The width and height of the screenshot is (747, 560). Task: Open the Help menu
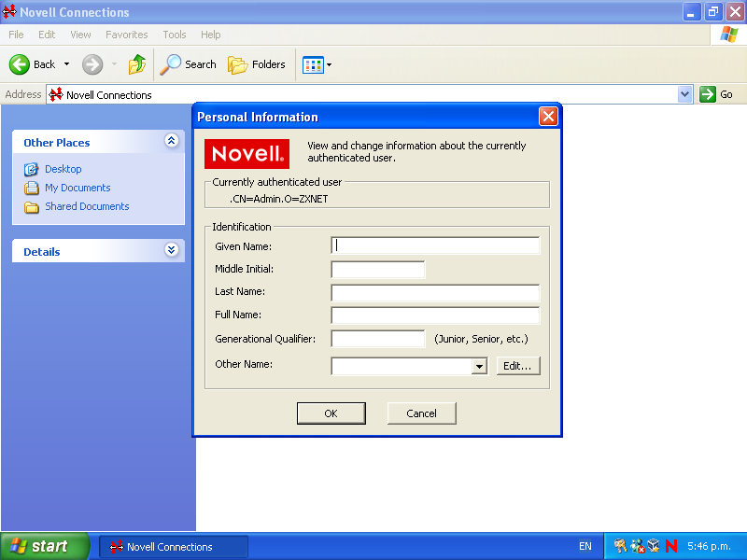pos(211,35)
